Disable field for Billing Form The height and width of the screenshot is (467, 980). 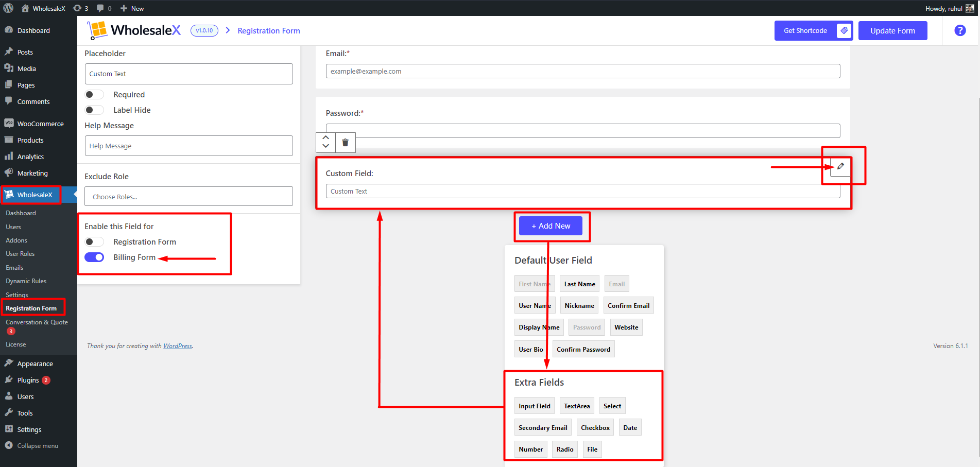pyautogui.click(x=94, y=257)
